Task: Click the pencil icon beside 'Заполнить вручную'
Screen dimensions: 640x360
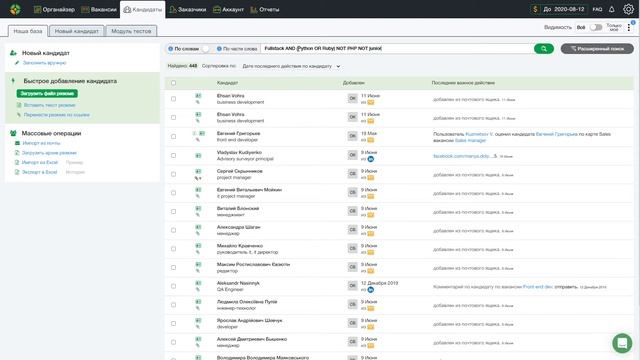Action: coord(17,63)
